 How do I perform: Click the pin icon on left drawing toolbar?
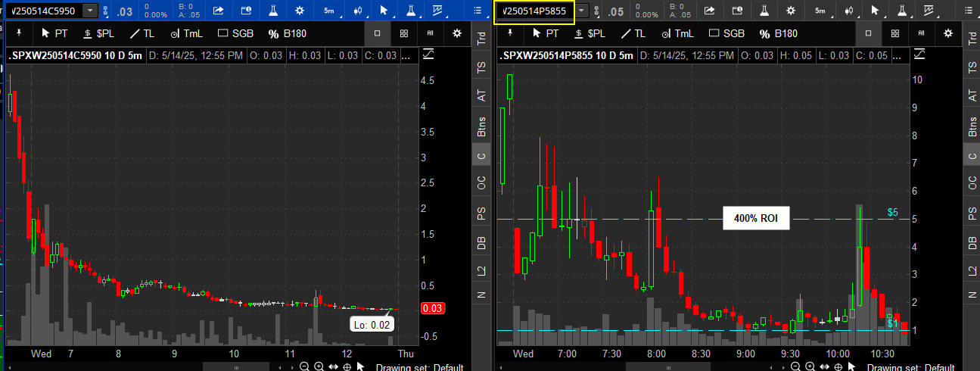pyautogui.click(x=17, y=33)
